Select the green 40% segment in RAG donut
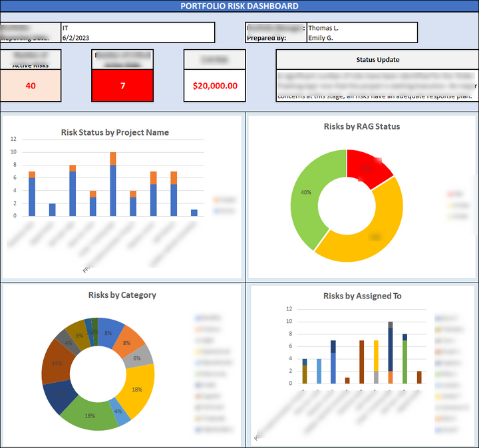479x448 pixels. coord(306,193)
